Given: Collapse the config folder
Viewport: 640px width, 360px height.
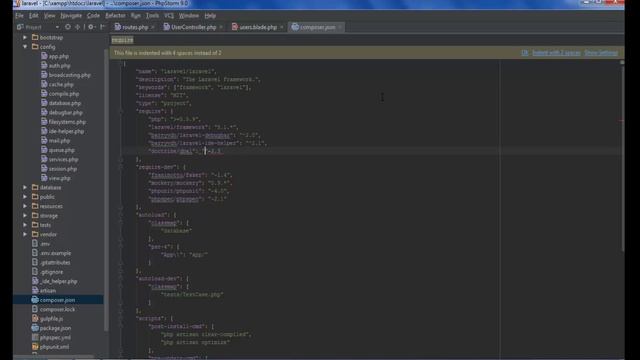Looking at the screenshot, I should [x=25, y=47].
